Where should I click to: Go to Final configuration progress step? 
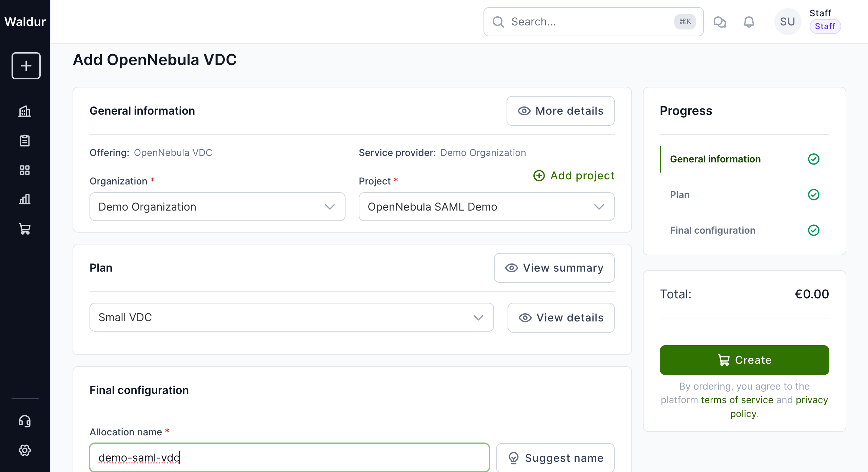pyautogui.click(x=712, y=230)
